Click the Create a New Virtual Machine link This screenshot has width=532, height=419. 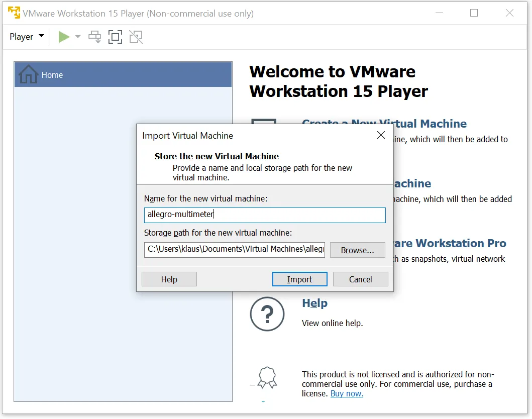pos(427,124)
